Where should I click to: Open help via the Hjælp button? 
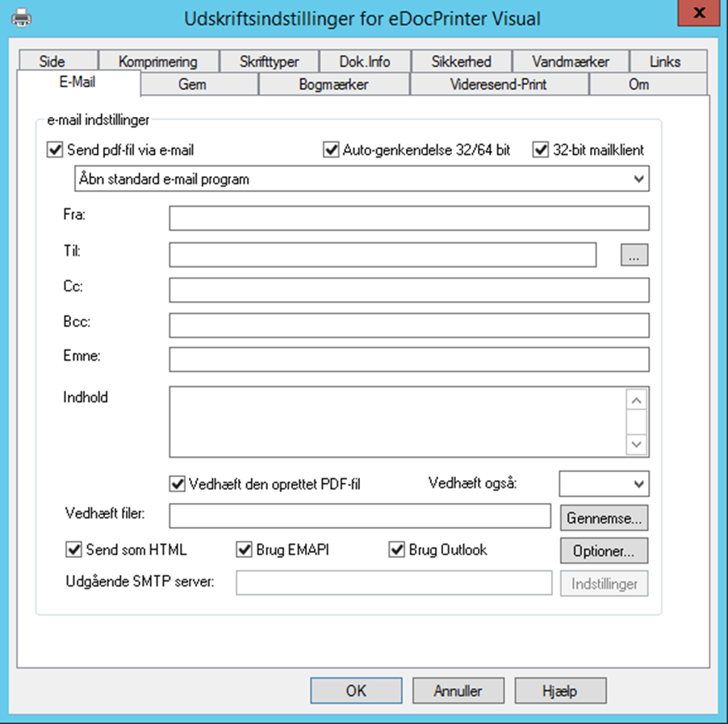pos(560,691)
